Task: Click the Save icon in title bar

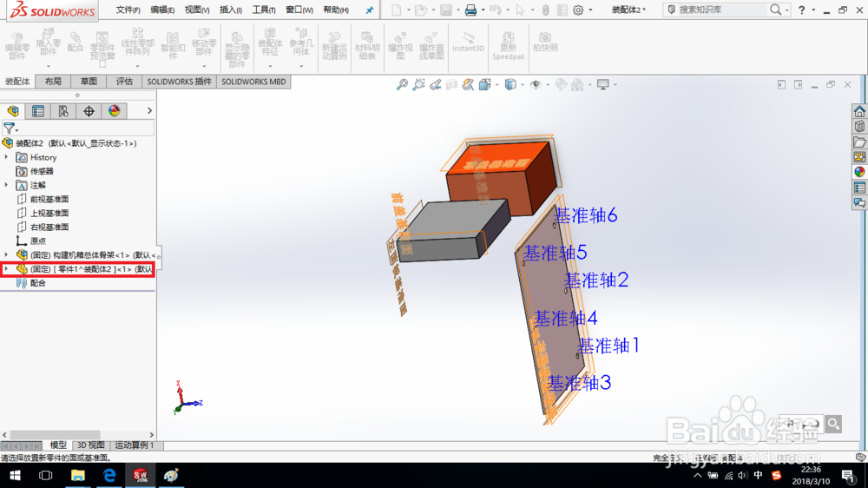Action: click(445, 10)
